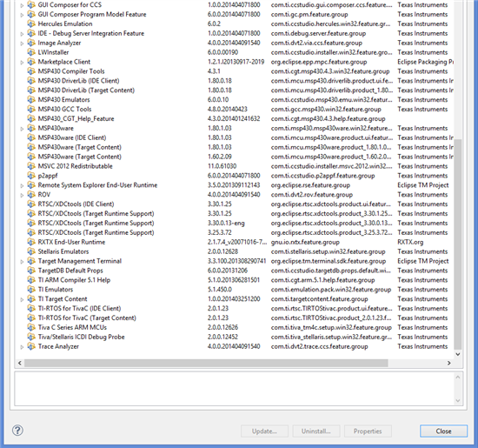Image resolution: width=478 pixels, height=448 pixels.
Task: Select RTSC/XDCtools version 3.25.3.72 row
Action: coord(234,232)
